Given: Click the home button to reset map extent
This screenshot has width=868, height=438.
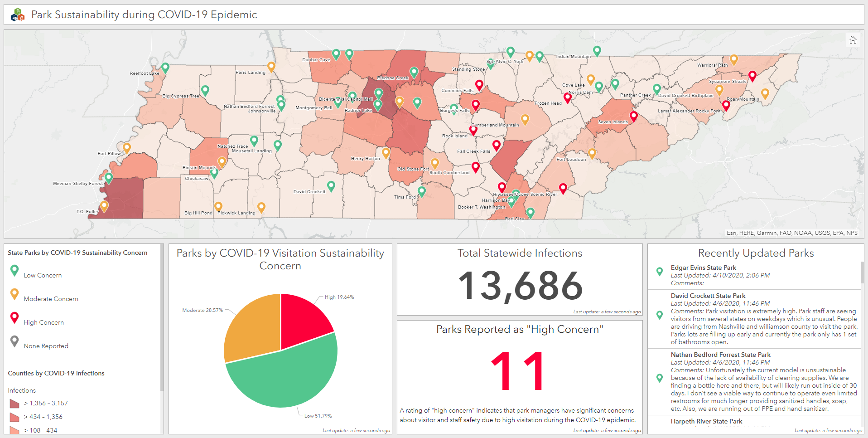Looking at the screenshot, I should 853,40.
